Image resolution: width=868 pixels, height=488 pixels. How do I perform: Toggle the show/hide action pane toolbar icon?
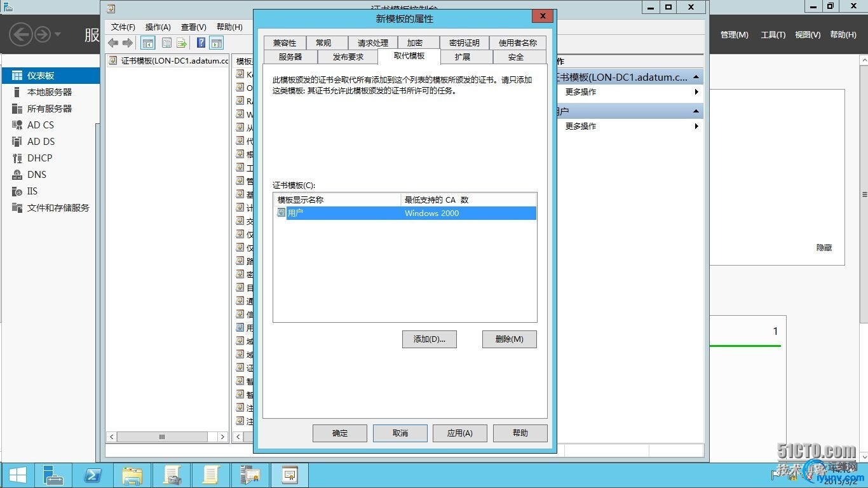(217, 43)
